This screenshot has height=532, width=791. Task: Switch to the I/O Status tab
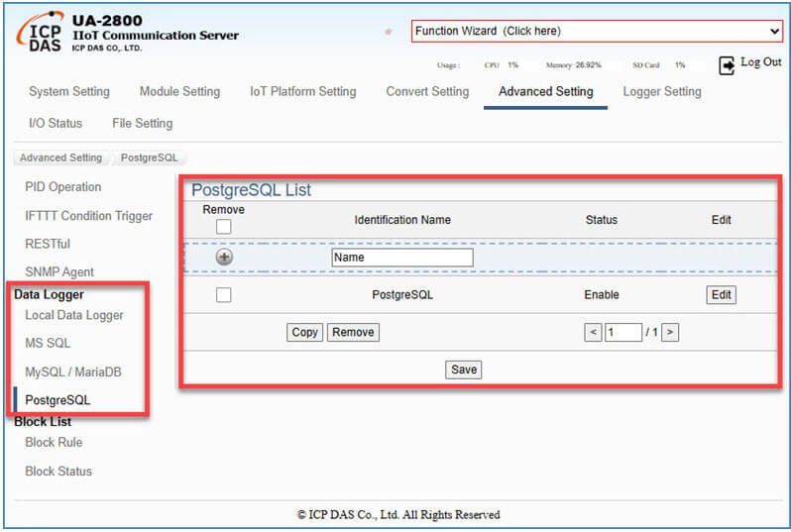coord(56,123)
